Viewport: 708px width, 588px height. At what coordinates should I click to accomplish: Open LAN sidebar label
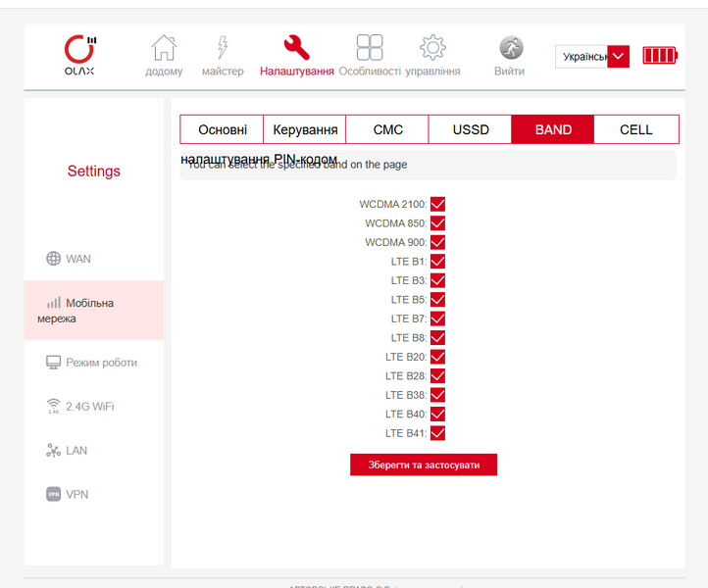[76, 451]
